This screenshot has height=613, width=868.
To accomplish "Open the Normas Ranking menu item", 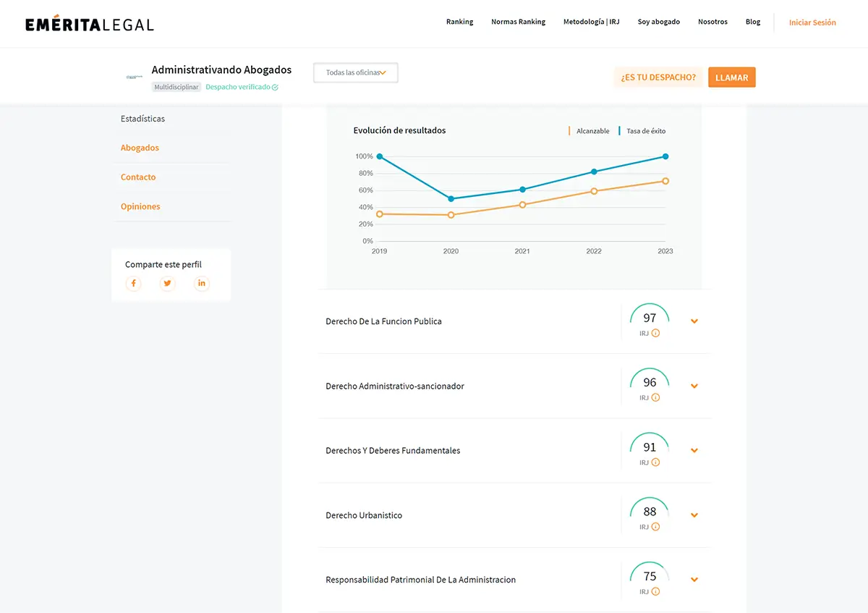I will click(518, 22).
